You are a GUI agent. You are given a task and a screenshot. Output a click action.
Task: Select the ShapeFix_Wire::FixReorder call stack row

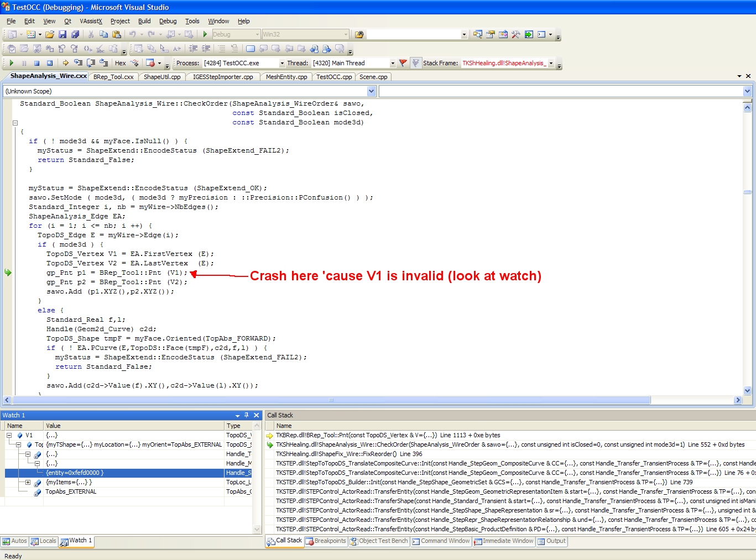pyautogui.click(x=349, y=454)
